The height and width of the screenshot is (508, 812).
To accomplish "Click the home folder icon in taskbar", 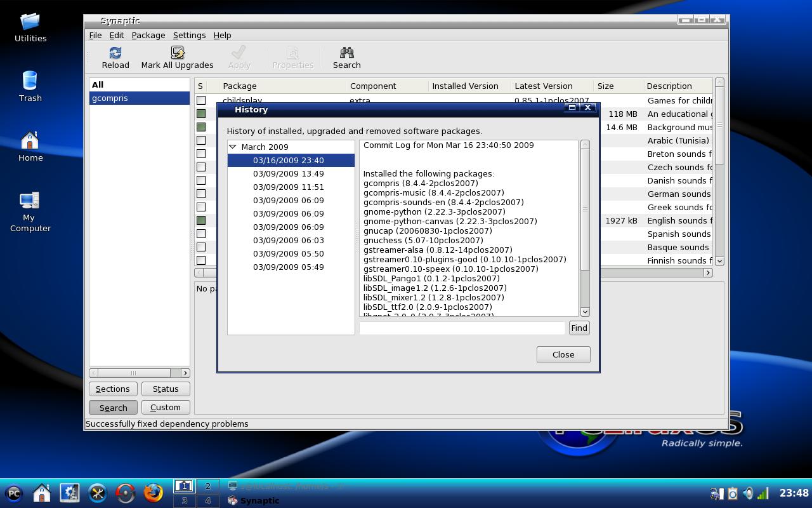I will [x=42, y=493].
